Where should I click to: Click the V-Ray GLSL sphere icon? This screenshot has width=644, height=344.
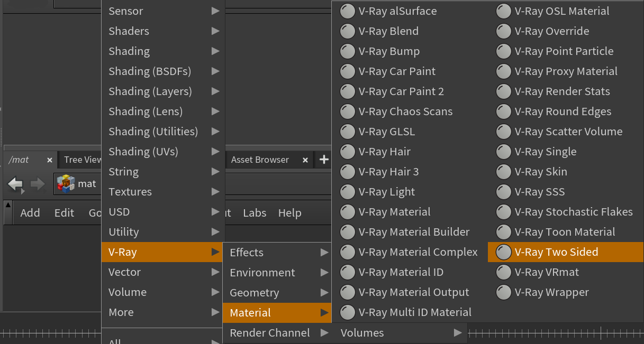click(347, 132)
